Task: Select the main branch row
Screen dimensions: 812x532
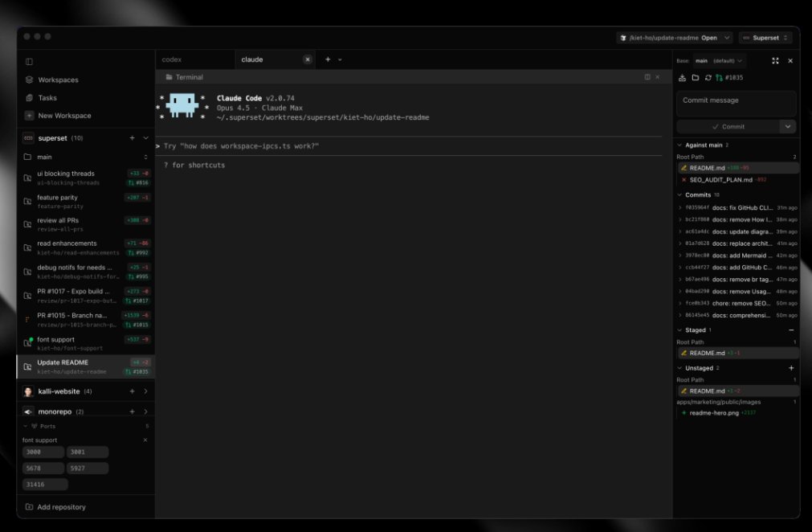Action: point(85,157)
